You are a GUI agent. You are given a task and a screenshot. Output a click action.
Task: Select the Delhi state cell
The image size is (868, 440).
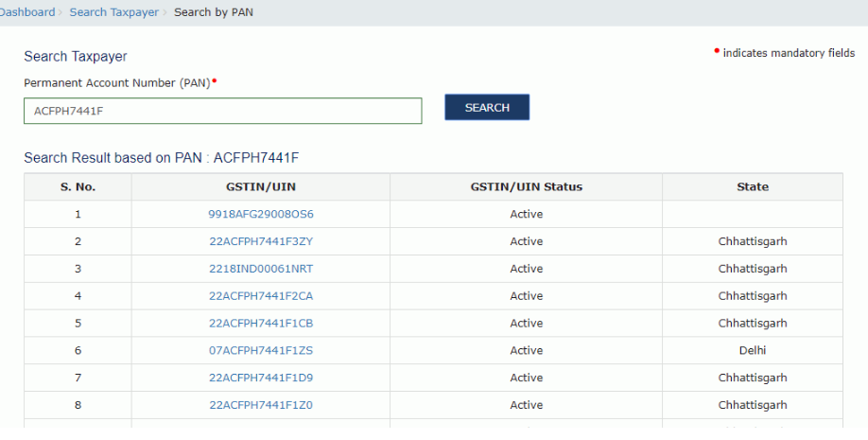(x=752, y=350)
